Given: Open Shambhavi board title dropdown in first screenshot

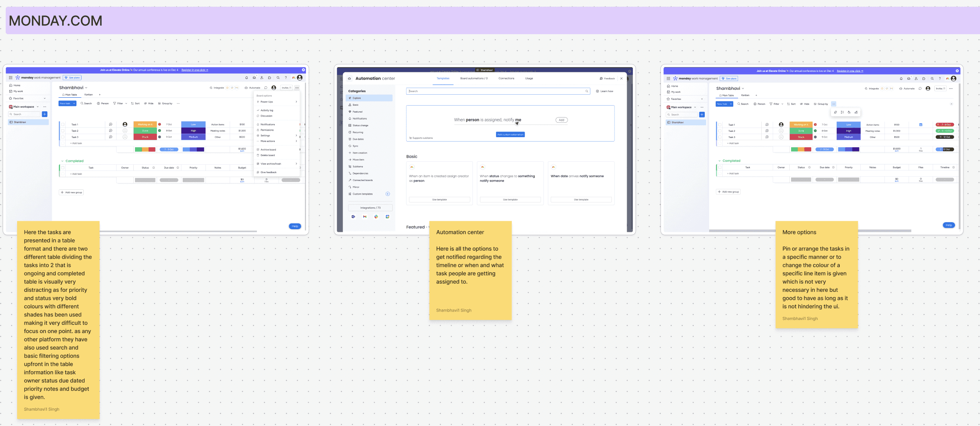Looking at the screenshot, I should [86, 88].
